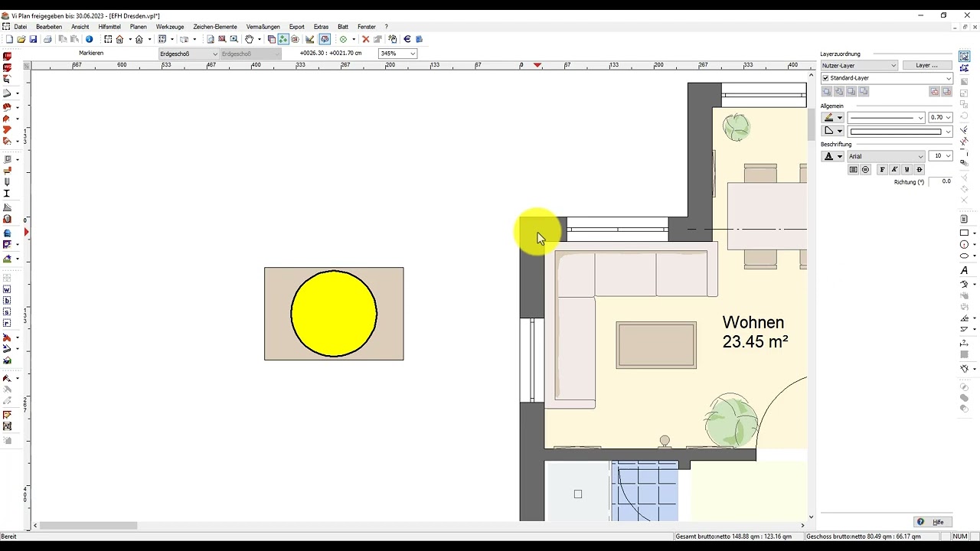The image size is (980, 551).
Task: Open the Arial font dropdown
Action: tap(886, 156)
